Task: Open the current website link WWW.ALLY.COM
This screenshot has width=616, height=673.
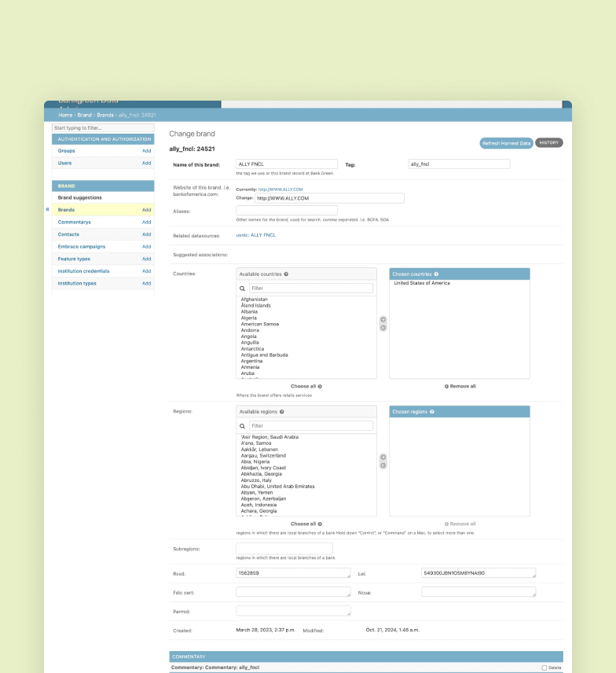Action: [280, 189]
